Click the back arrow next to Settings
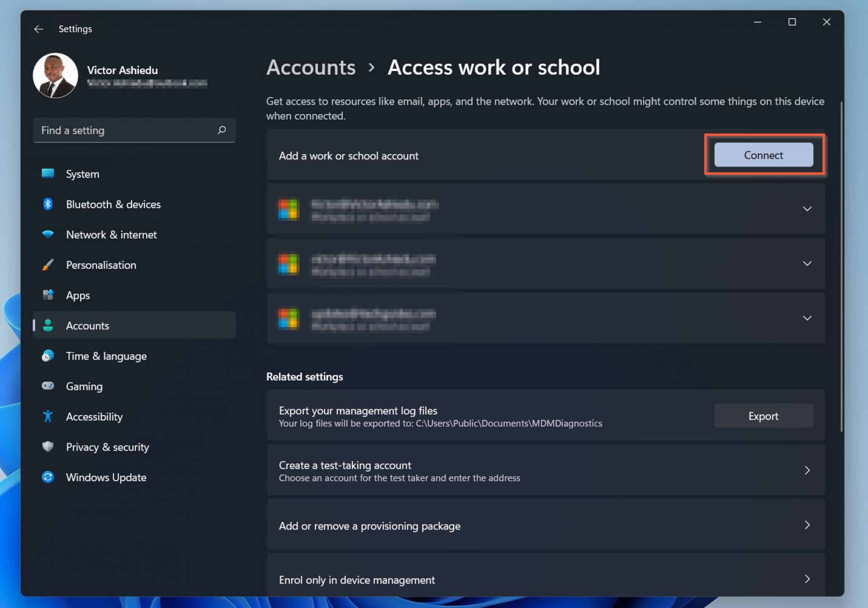868x608 pixels. (39, 29)
